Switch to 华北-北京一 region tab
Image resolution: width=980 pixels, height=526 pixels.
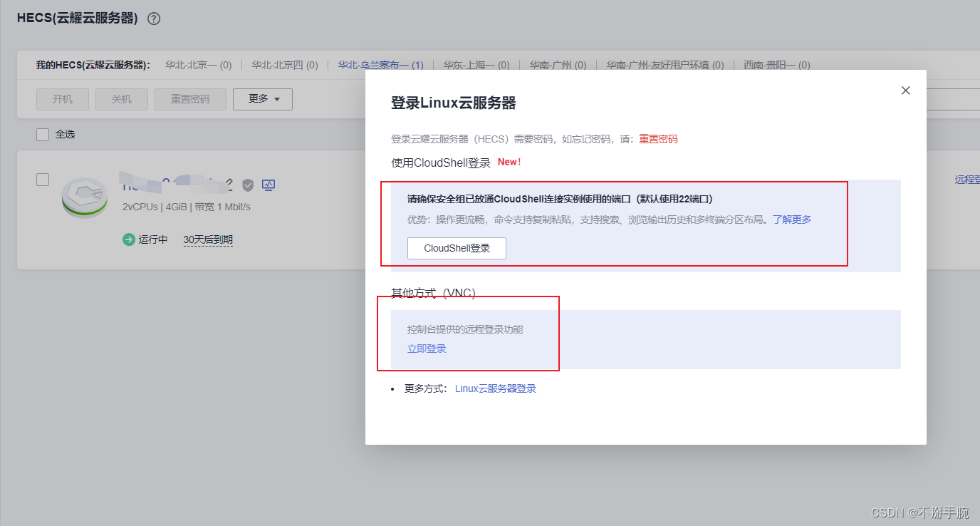click(x=199, y=65)
